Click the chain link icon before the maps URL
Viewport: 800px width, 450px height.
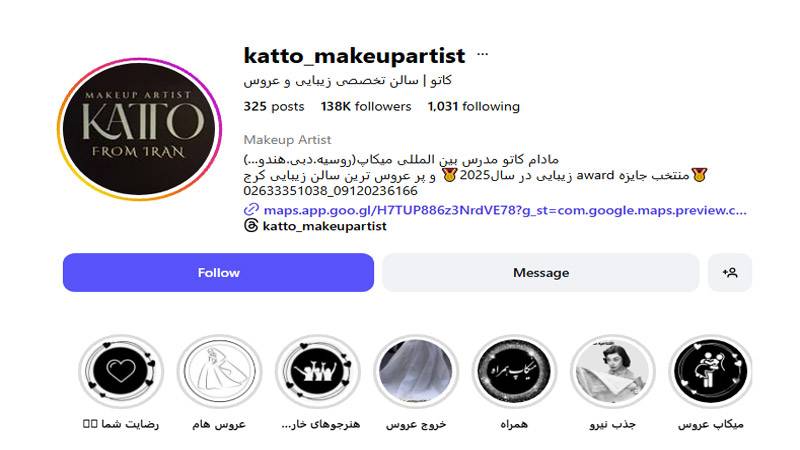point(251,210)
